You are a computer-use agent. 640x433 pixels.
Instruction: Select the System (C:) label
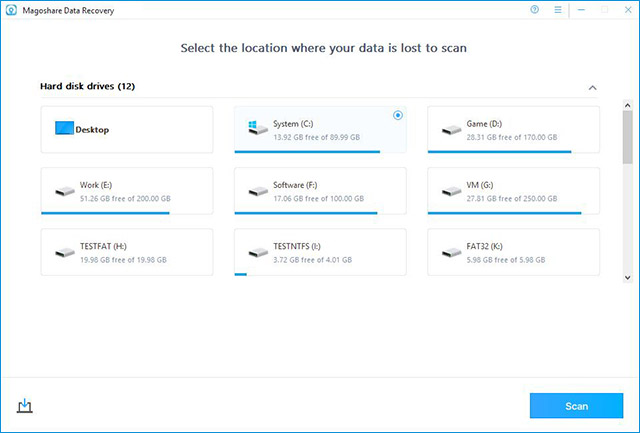[x=293, y=124]
